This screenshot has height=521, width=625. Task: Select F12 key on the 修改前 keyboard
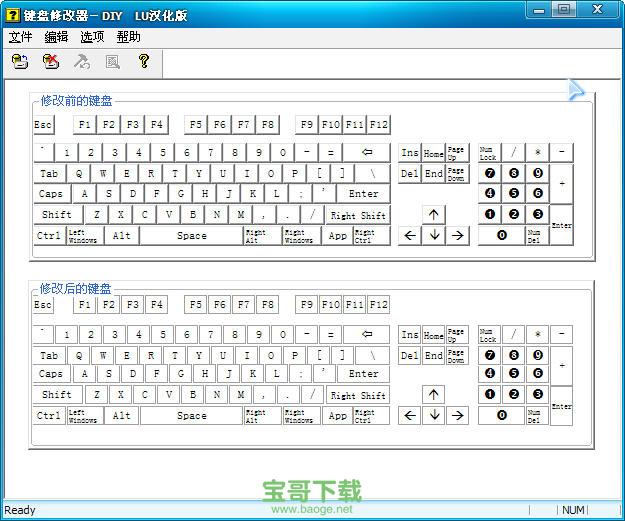click(379, 125)
